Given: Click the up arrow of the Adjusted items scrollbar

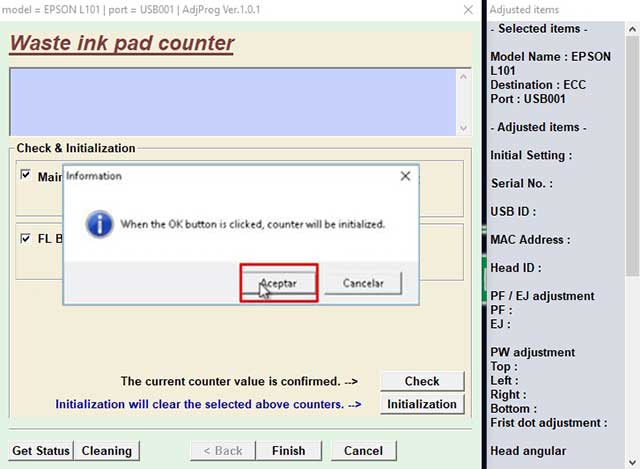Looking at the screenshot, I should (632, 29).
